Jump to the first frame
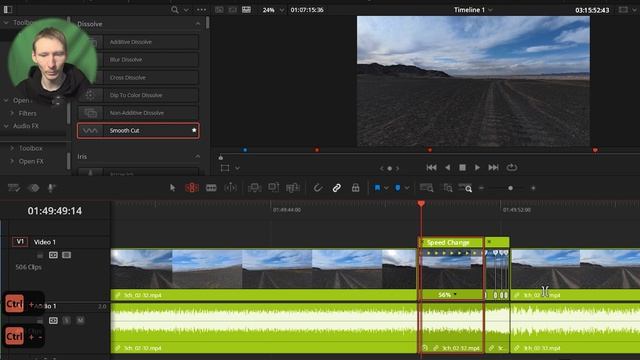Screen dimensions: 640x360 [431, 167]
